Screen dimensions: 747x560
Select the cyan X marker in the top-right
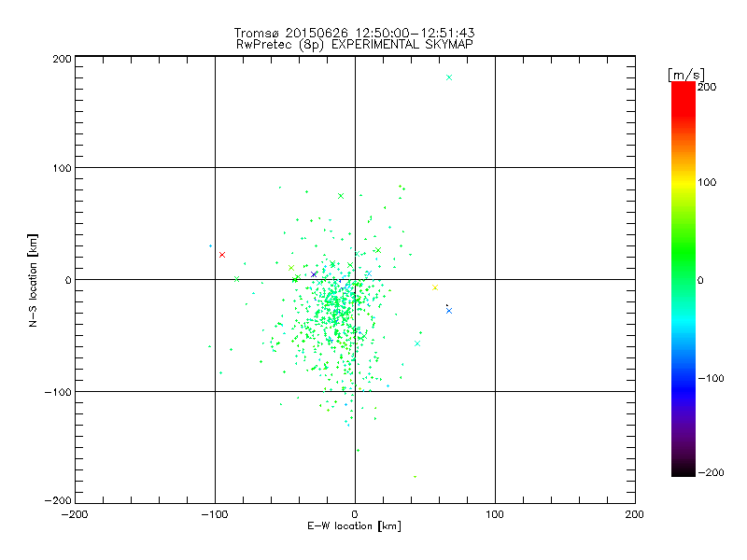tap(449, 77)
